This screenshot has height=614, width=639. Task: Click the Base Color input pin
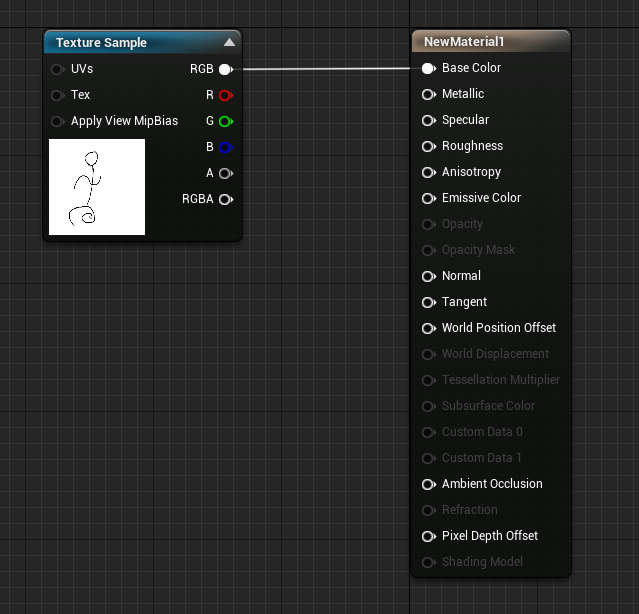pos(428,68)
